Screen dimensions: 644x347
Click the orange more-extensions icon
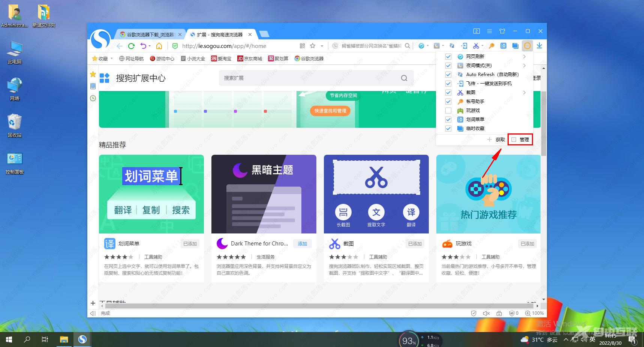pos(527,46)
